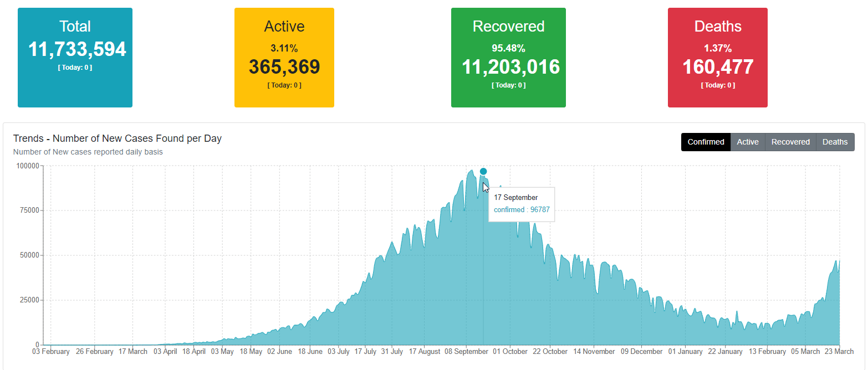The height and width of the screenshot is (370, 868).
Task: Click the active count 365,369
Action: [x=284, y=66]
